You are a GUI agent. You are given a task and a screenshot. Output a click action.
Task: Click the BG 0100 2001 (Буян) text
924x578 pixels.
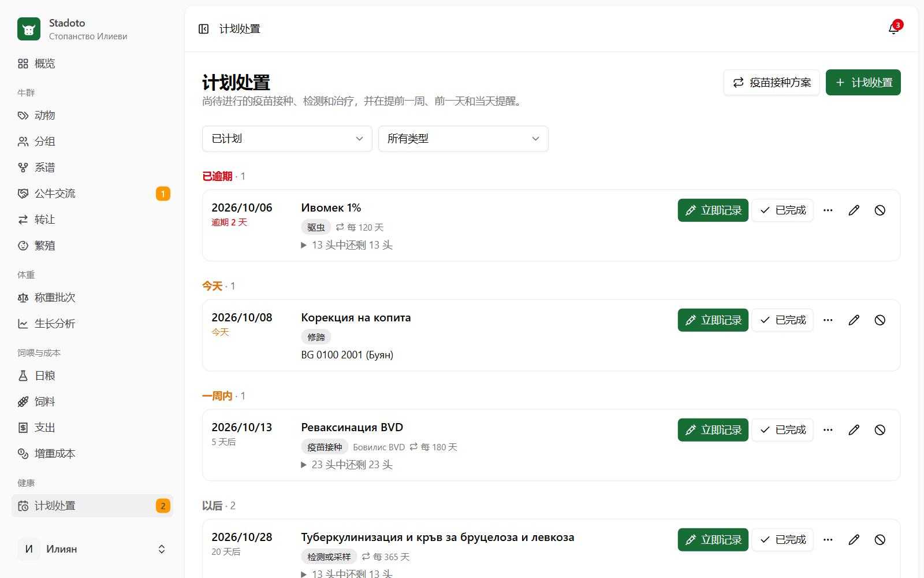click(347, 355)
